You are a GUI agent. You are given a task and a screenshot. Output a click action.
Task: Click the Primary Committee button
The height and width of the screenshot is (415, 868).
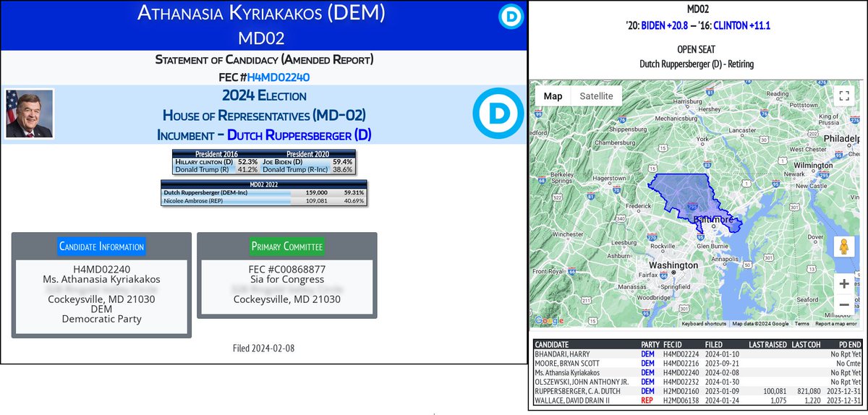(287, 247)
